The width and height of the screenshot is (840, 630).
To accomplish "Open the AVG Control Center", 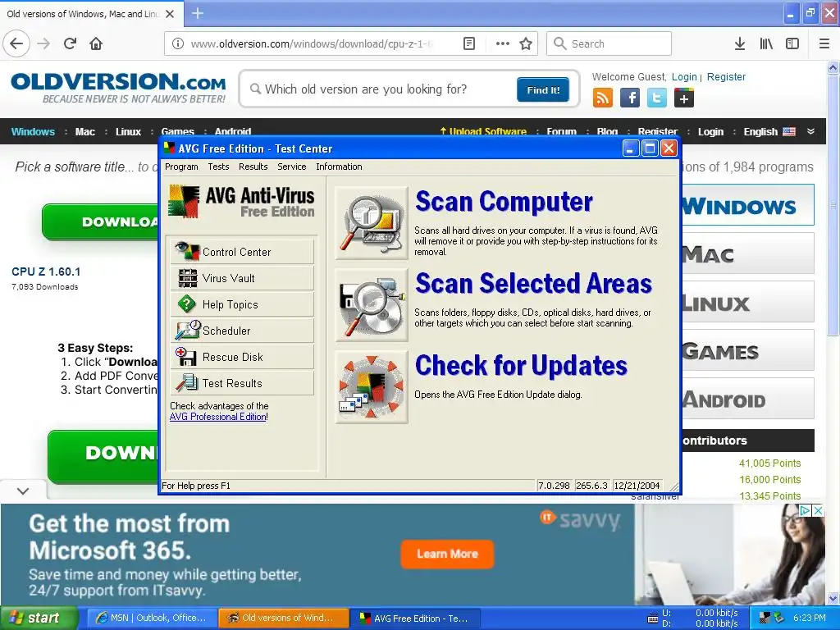I will pos(242,252).
